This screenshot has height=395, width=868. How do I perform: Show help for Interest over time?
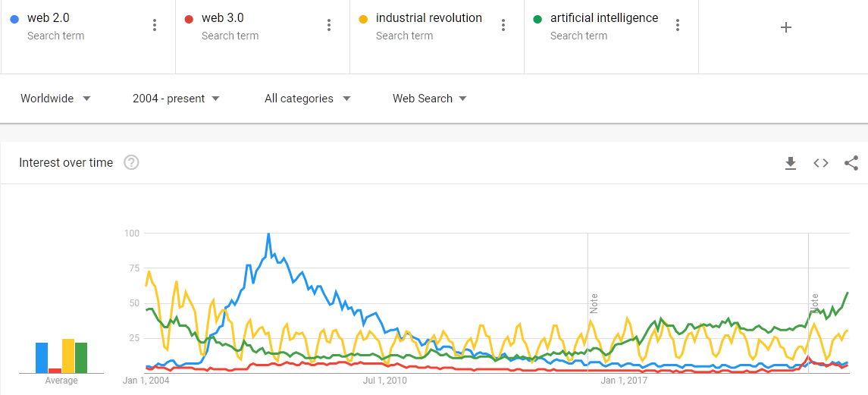[131, 162]
